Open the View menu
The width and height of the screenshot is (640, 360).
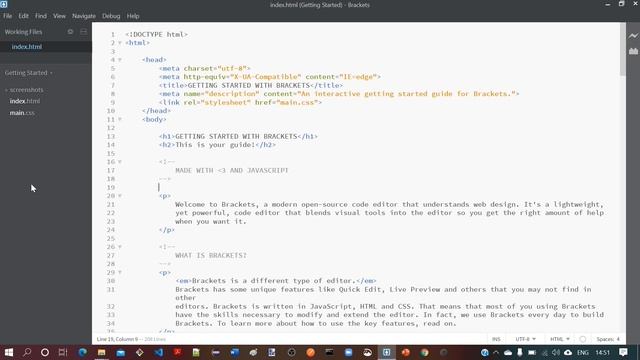point(59,16)
